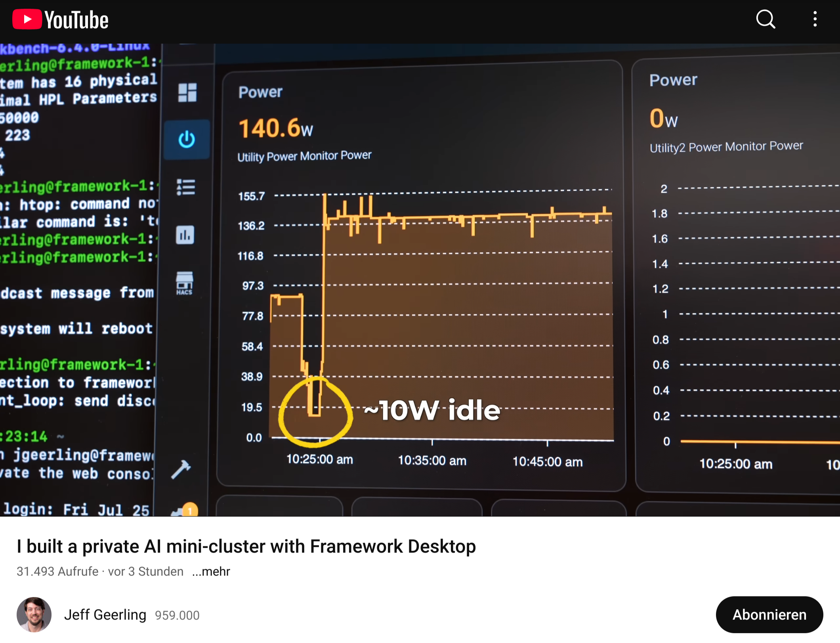Click Jeff Geerling's channel avatar

pyautogui.click(x=34, y=614)
